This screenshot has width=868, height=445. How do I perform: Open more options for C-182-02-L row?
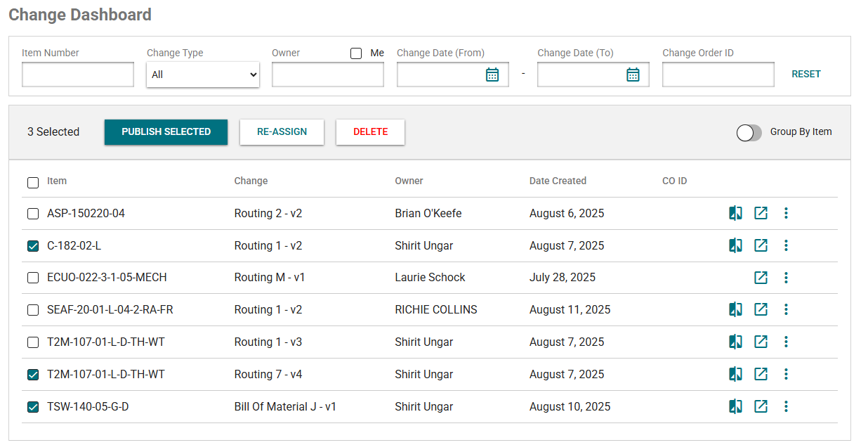786,245
